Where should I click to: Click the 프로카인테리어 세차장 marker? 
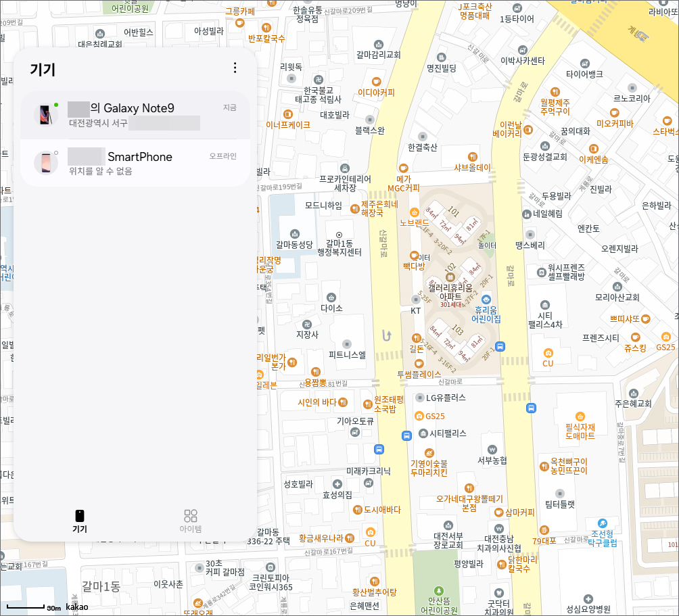345,168
